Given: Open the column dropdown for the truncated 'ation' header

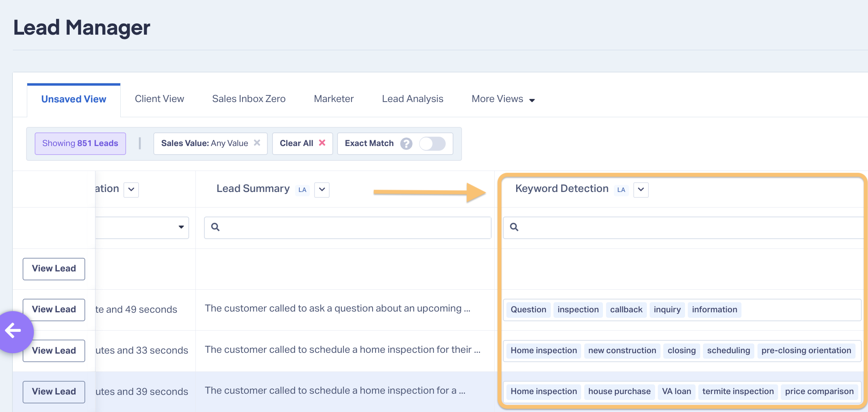Looking at the screenshot, I should pos(131,190).
